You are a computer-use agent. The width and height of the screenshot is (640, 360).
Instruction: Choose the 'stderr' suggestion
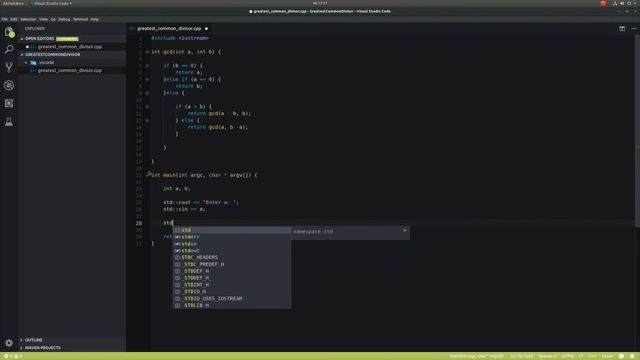coord(232,237)
